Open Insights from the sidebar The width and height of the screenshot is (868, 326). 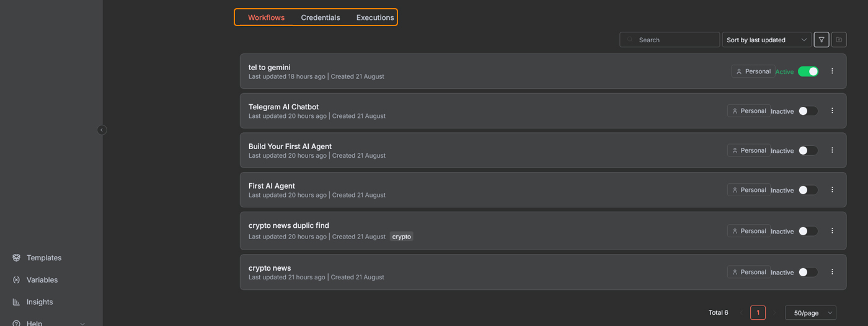click(39, 302)
